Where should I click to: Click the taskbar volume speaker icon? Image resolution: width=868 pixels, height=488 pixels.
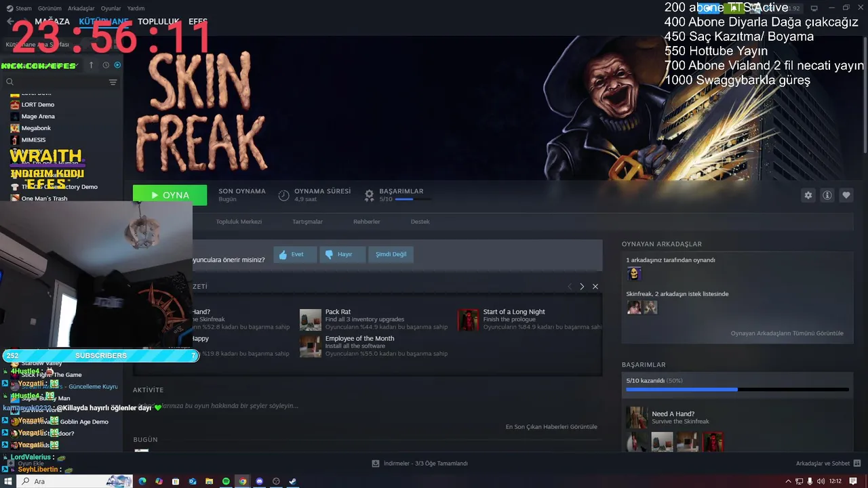[821, 481]
